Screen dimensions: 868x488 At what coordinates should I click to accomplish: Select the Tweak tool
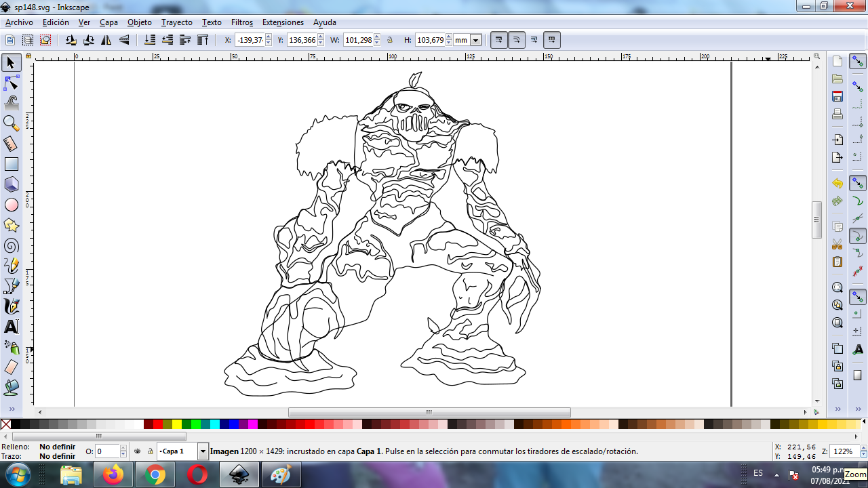[x=11, y=103]
